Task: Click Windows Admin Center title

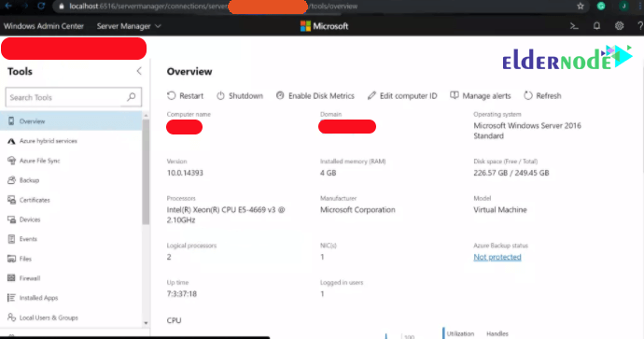Action: 44,26
